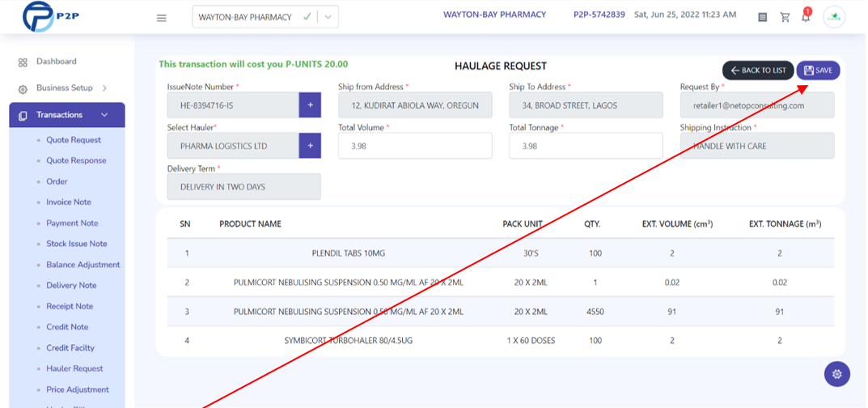Image resolution: width=868 pixels, height=408 pixels.
Task: Open the notifications bell
Action: 806,17
